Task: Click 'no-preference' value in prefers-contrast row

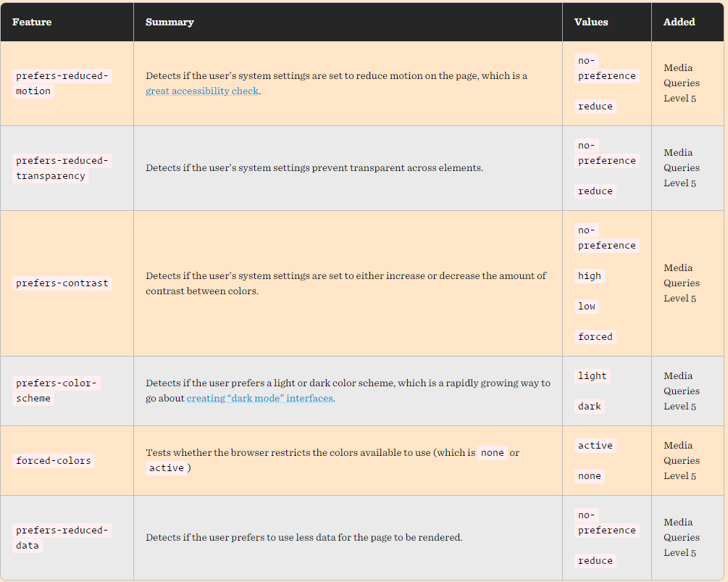Action: pos(607,238)
